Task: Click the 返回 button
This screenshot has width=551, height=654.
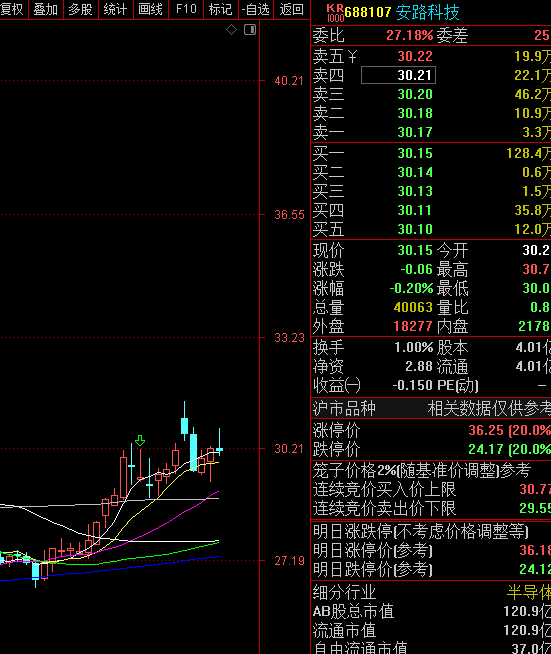Action: click(x=291, y=9)
